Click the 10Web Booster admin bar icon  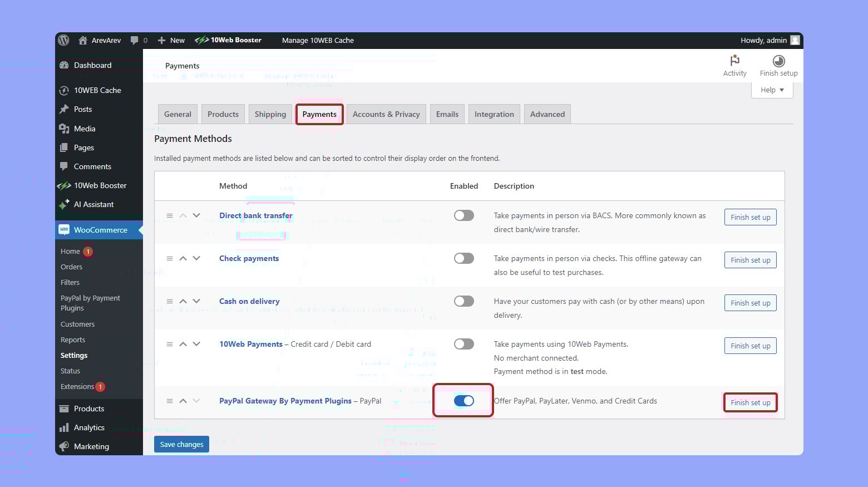pyautogui.click(x=201, y=40)
